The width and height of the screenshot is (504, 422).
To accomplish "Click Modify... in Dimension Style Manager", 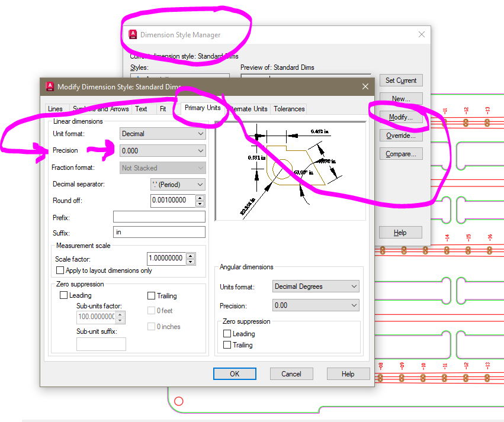I will (401, 117).
